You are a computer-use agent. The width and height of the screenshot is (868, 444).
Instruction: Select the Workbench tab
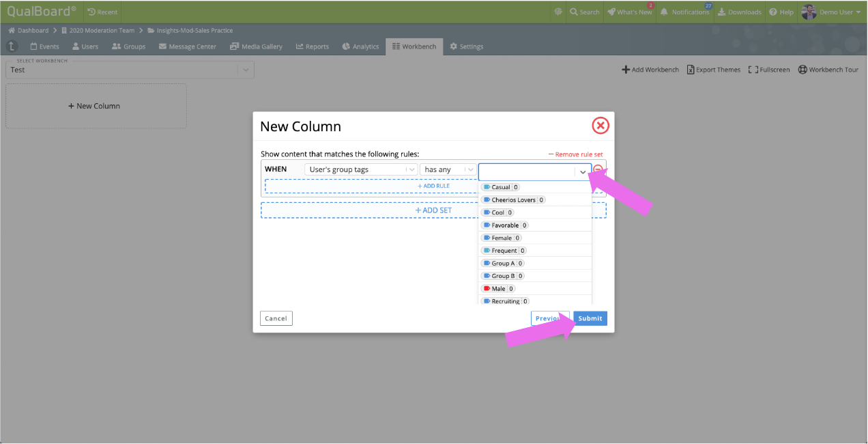[x=414, y=46]
